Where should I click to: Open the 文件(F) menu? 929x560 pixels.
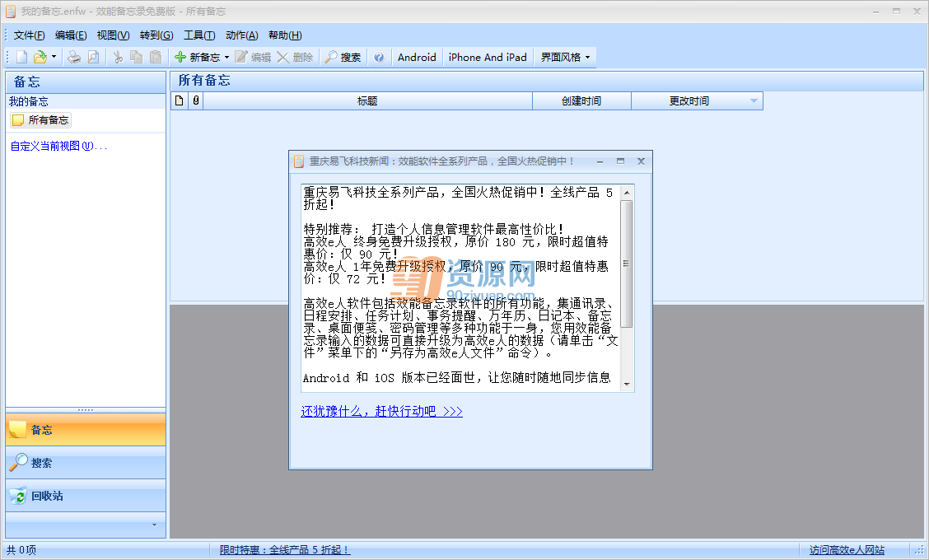coord(29,35)
